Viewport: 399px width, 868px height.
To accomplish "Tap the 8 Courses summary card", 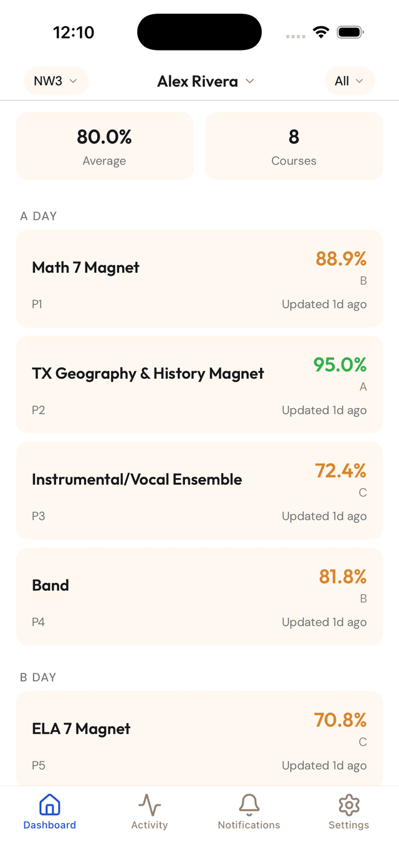I will pyautogui.click(x=294, y=145).
